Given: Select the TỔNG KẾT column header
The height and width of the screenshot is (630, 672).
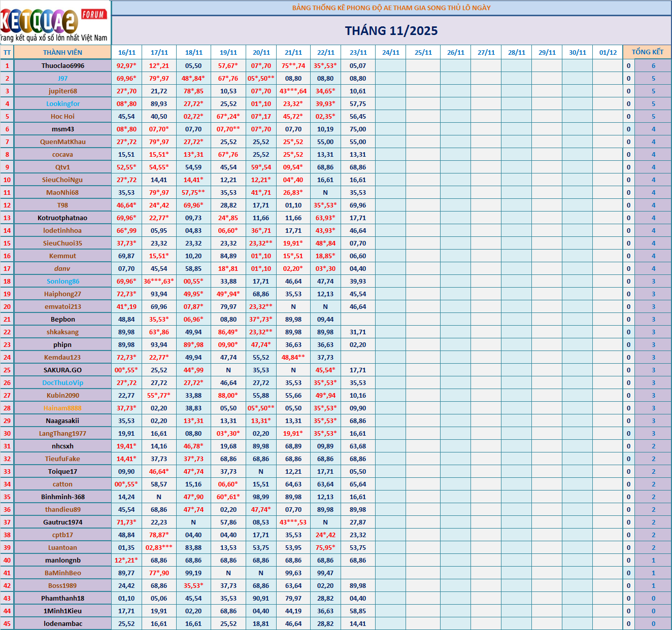Looking at the screenshot, I should (647, 52).
